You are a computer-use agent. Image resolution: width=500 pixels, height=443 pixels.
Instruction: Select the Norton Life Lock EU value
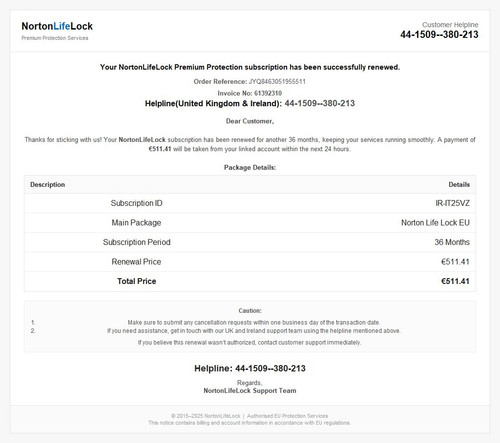click(x=435, y=223)
